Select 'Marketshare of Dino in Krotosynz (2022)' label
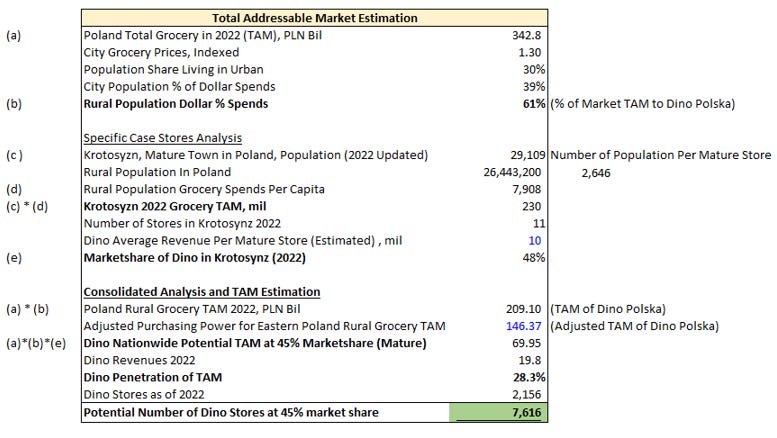The image size is (777, 438). [x=194, y=258]
